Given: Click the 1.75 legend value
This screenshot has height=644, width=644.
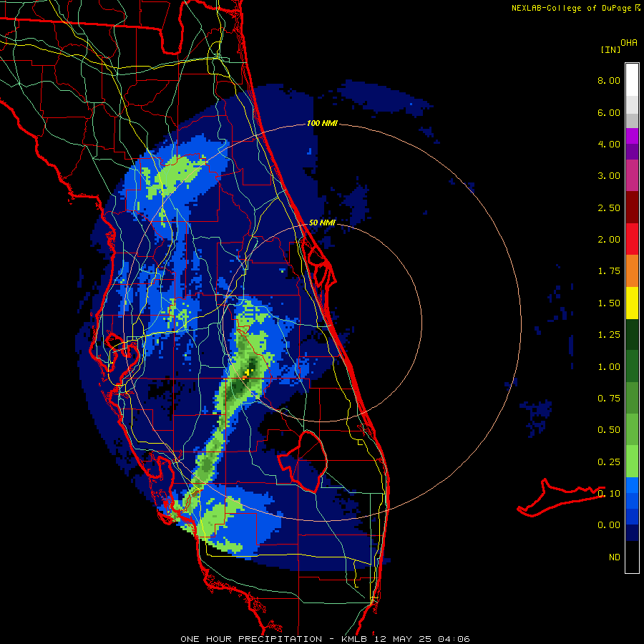Looking at the screenshot, I should pos(609,271).
